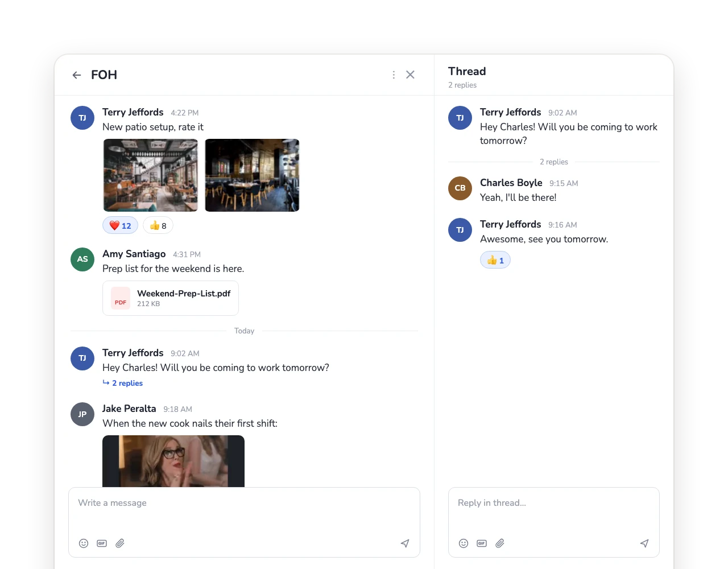Click the 9:18 AM timestamp
The height and width of the screenshot is (569, 728).
pyautogui.click(x=177, y=409)
